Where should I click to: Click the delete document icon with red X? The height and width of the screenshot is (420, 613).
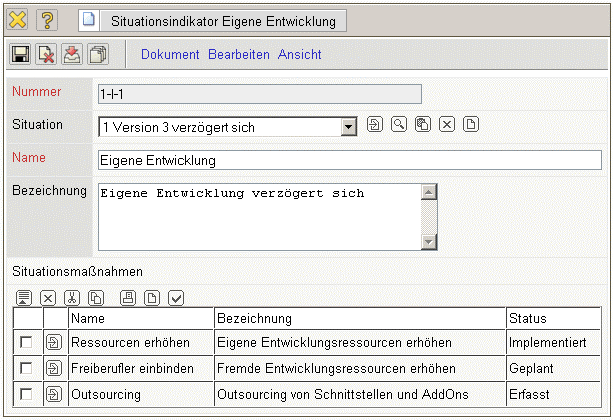(46, 54)
